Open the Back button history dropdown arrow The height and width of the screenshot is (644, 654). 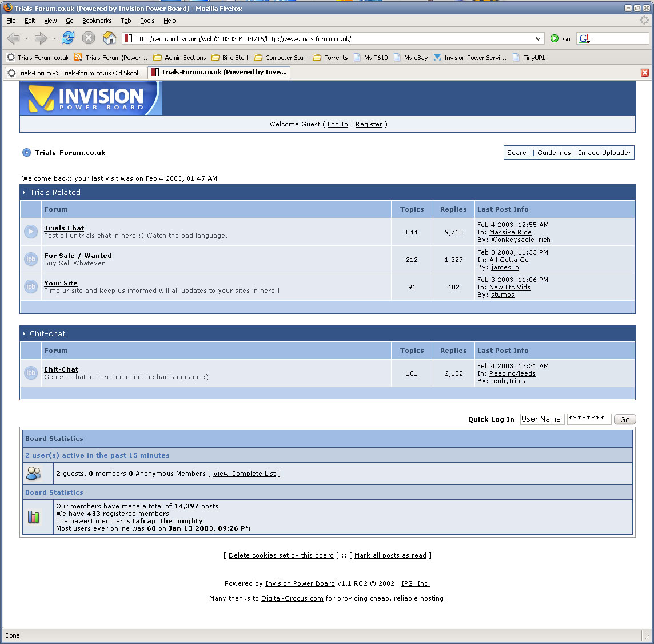pos(27,39)
